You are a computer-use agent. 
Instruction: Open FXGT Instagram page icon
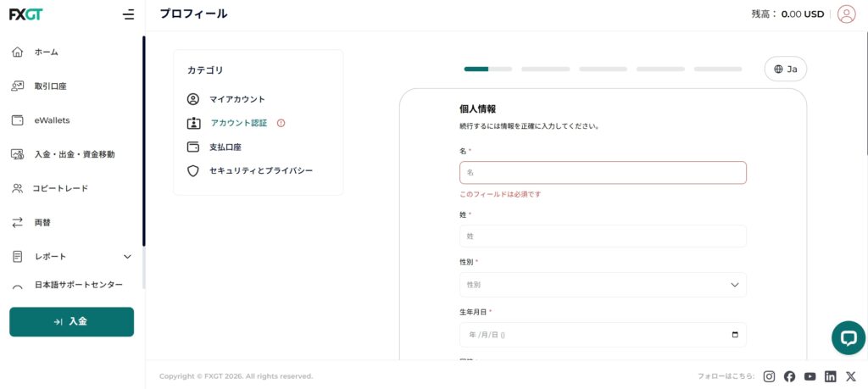coord(769,376)
